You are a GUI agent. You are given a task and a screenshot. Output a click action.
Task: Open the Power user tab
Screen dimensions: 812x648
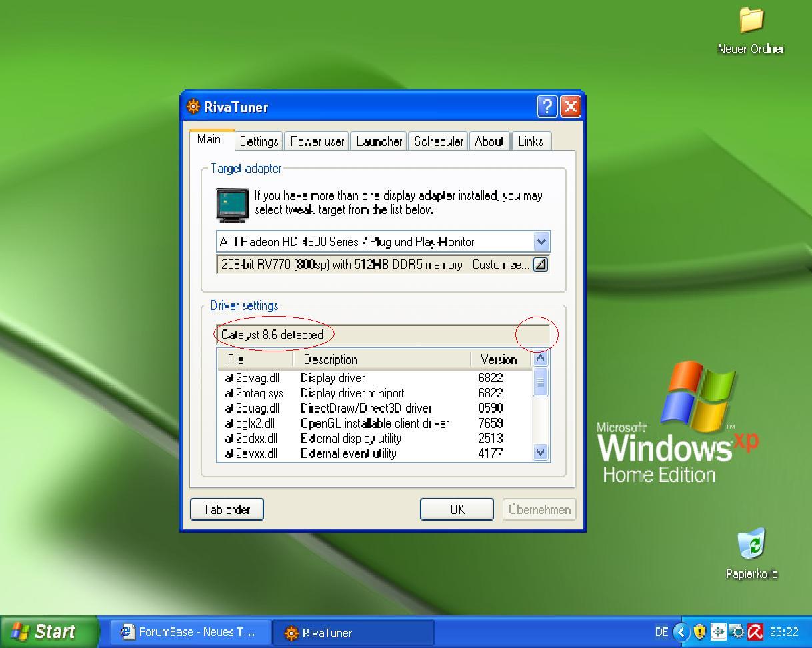pyautogui.click(x=317, y=141)
